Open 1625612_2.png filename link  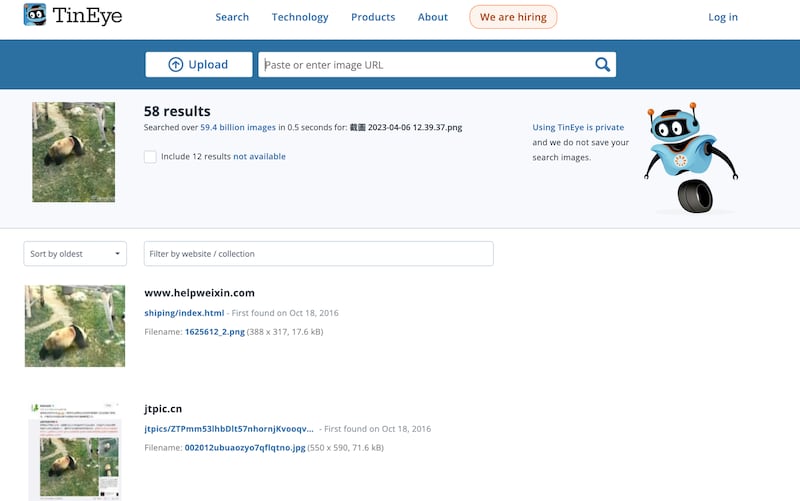click(x=215, y=332)
